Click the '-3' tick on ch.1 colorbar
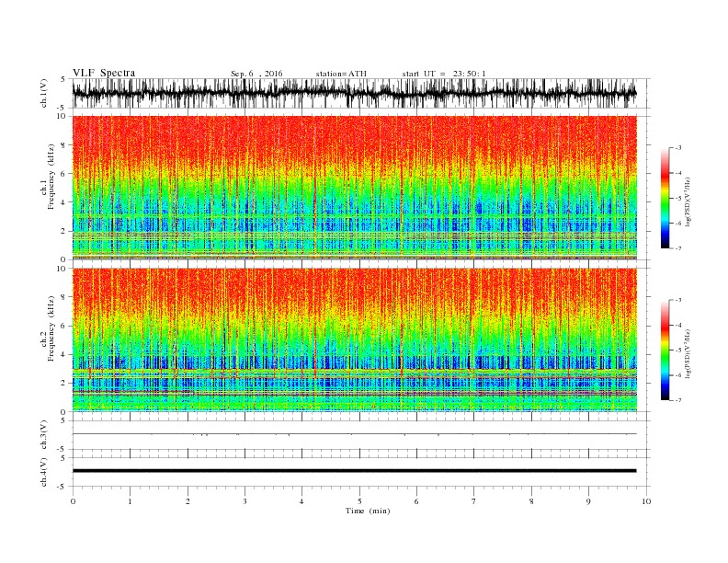The width and height of the screenshot is (728, 563). click(678, 148)
